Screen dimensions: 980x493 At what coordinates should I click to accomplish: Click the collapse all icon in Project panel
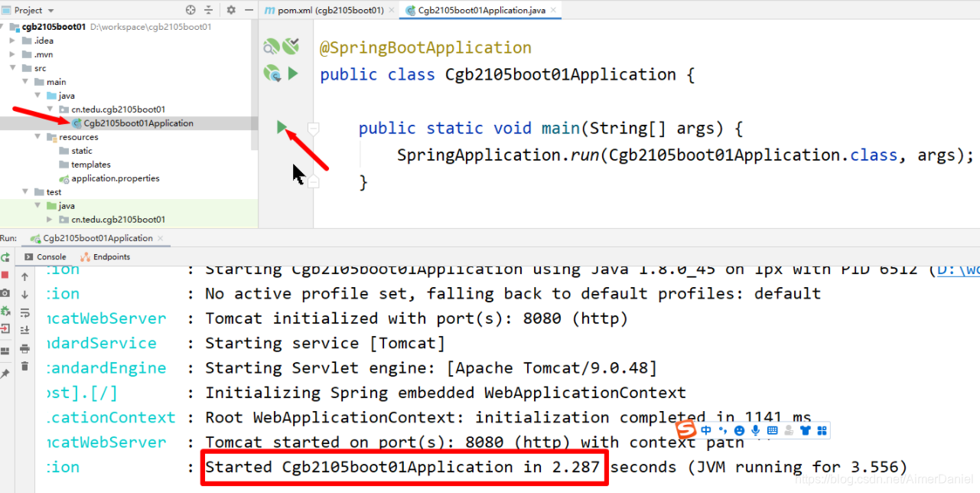(209, 10)
